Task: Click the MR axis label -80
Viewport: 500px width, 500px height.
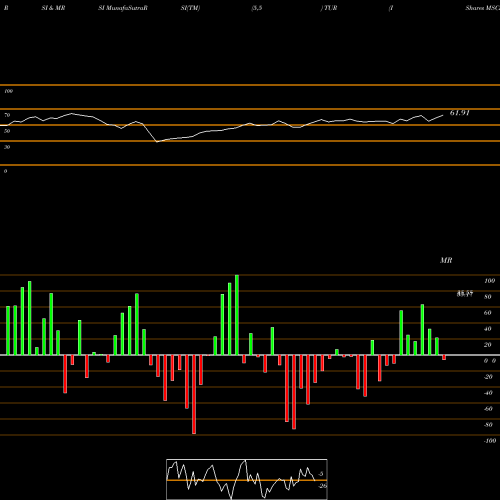Action: pos(488,425)
